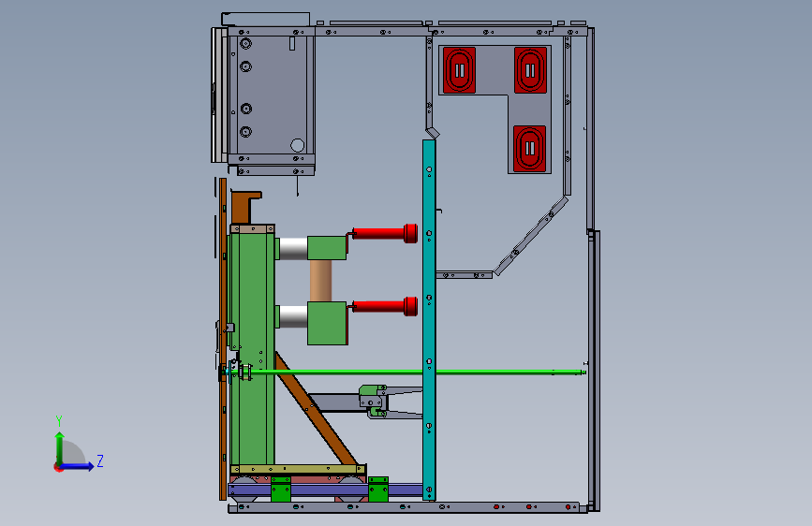The image size is (812, 526).
Task: Select the upper red contact arm
Action: click(x=384, y=233)
